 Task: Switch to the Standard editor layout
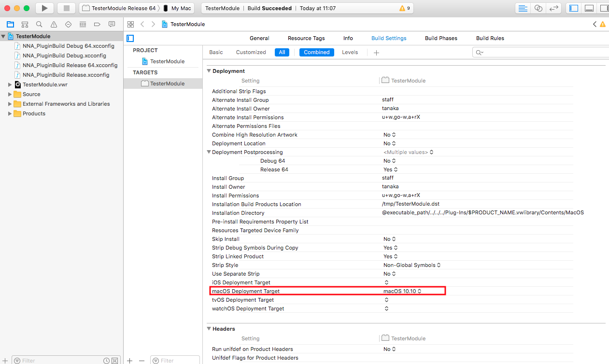tap(523, 8)
